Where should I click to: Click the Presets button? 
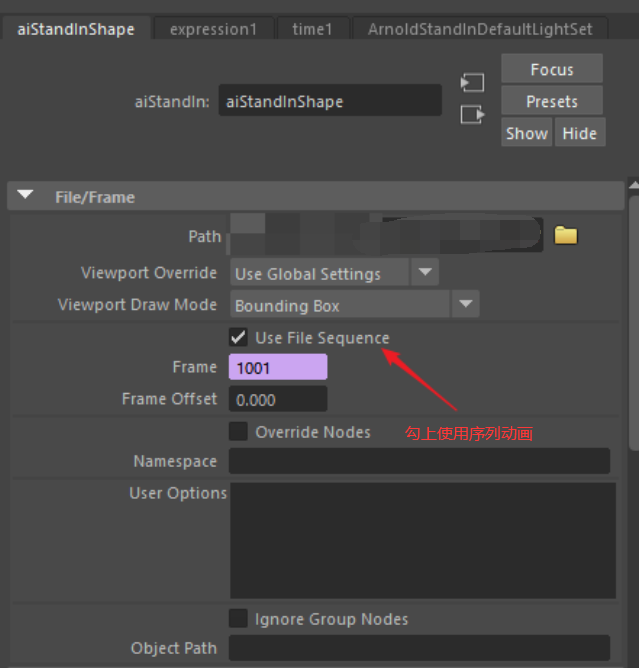552,101
